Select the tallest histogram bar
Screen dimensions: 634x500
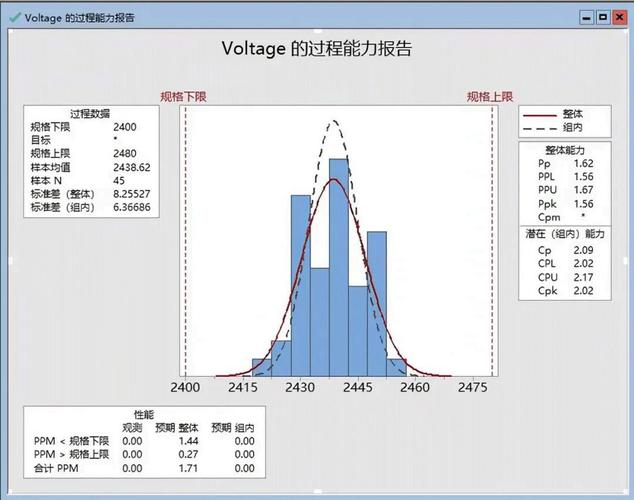pyautogui.click(x=339, y=268)
